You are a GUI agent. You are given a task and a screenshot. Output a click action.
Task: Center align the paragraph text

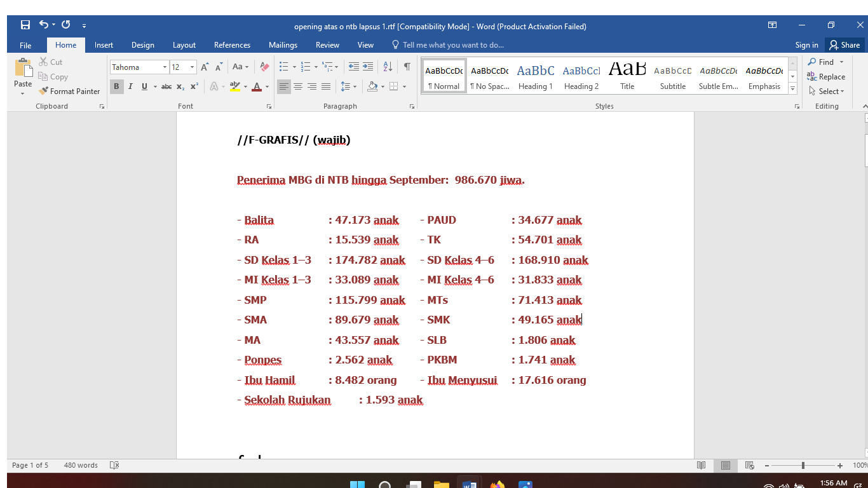click(298, 86)
